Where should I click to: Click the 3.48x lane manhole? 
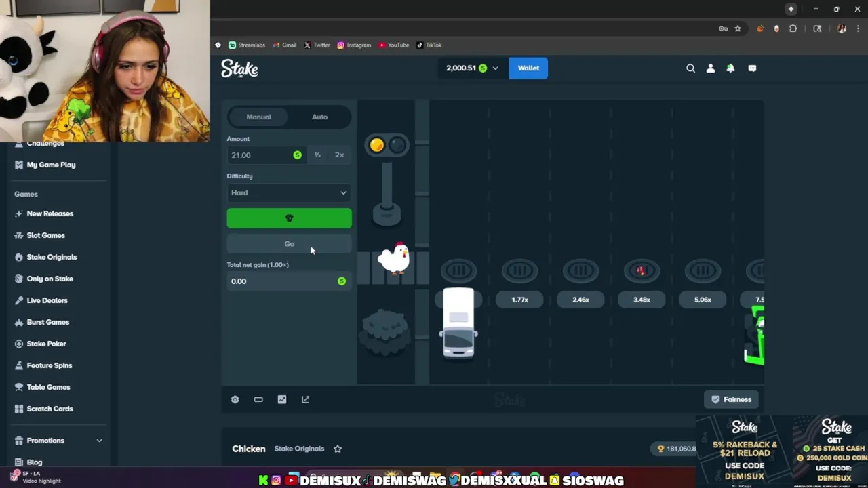pyautogui.click(x=642, y=271)
